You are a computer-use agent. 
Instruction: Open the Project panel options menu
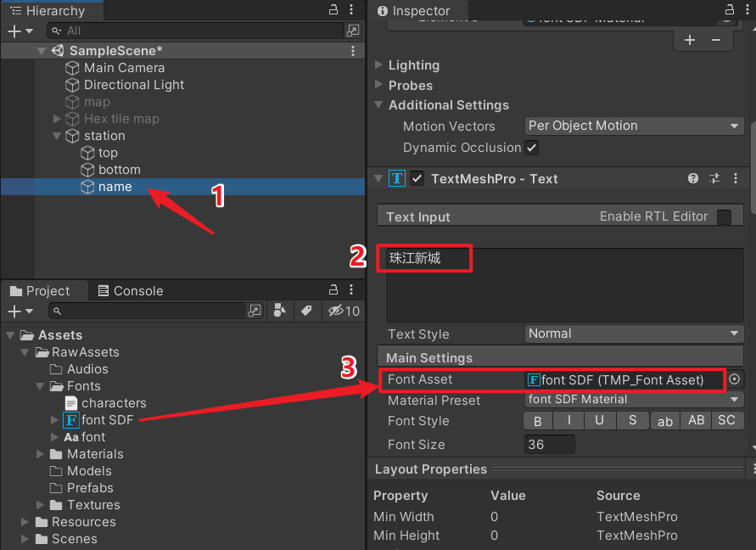click(x=351, y=289)
